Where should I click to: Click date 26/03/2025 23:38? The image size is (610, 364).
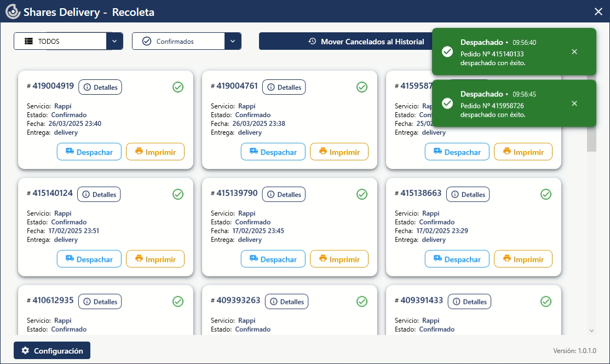pos(258,124)
